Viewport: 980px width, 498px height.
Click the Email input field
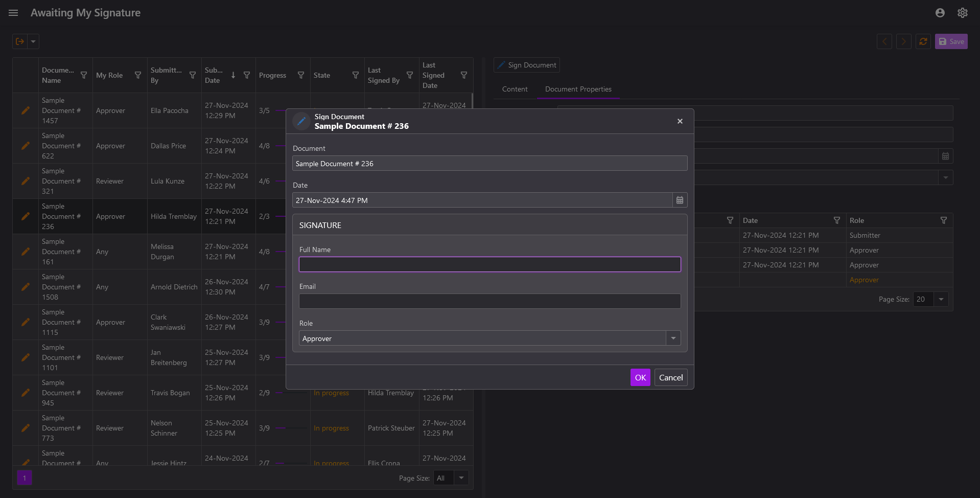(x=489, y=301)
